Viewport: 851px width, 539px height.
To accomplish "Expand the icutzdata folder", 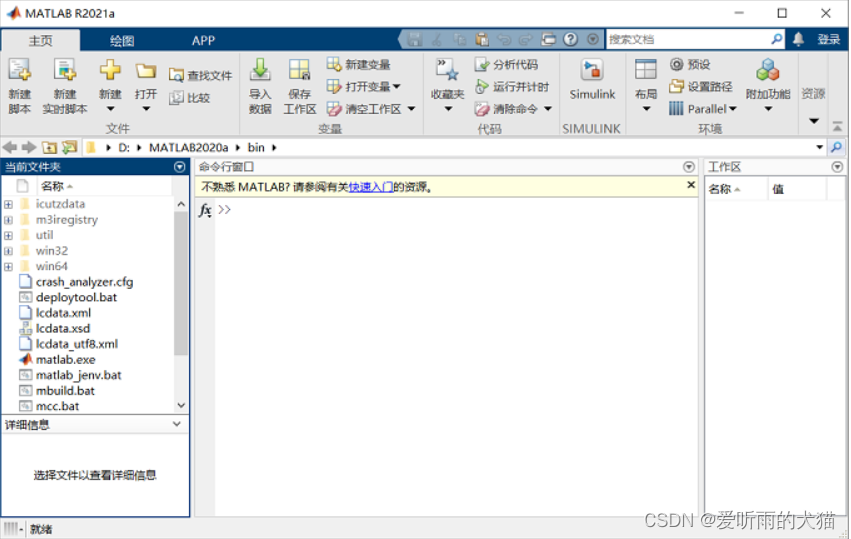I will click(8, 205).
